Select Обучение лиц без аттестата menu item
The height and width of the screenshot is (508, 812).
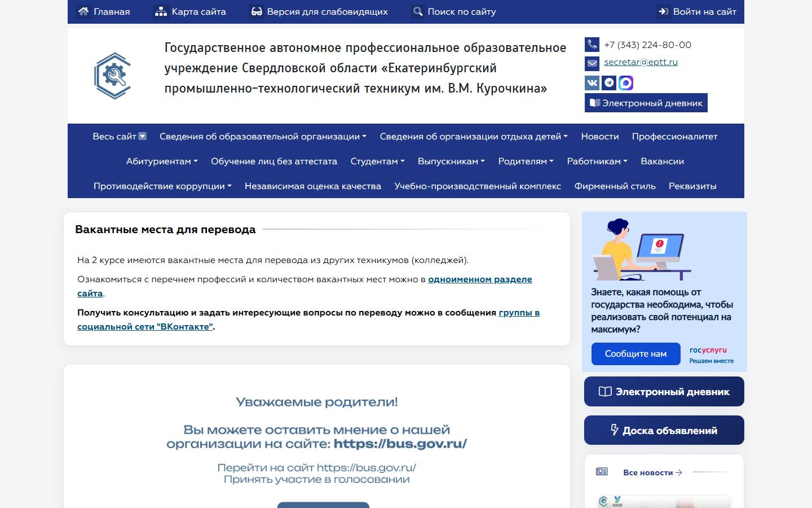274,161
